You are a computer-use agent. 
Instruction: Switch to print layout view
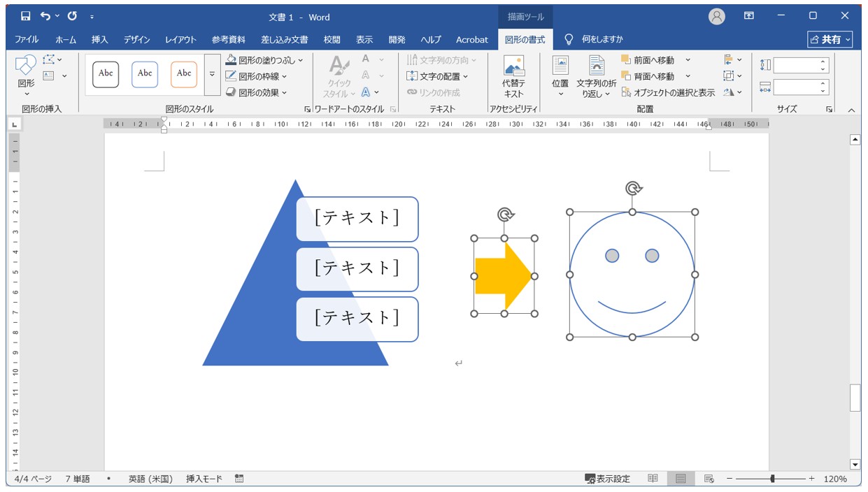point(680,479)
